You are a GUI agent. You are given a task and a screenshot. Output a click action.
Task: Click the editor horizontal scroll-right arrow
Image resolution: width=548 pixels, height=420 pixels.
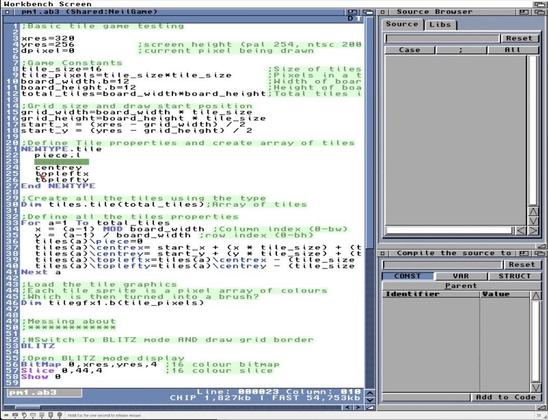point(358,407)
